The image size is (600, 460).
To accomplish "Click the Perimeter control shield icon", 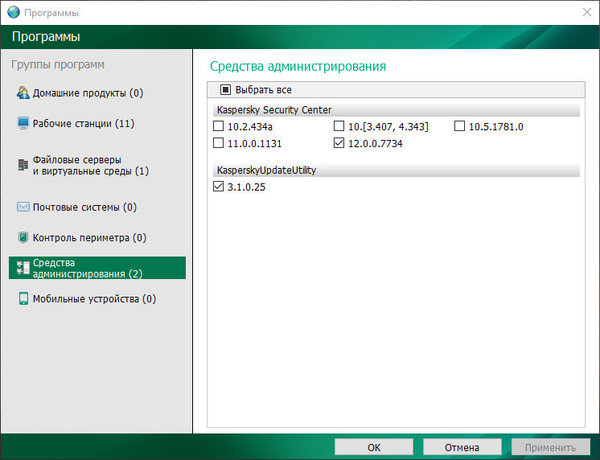I will (x=23, y=238).
